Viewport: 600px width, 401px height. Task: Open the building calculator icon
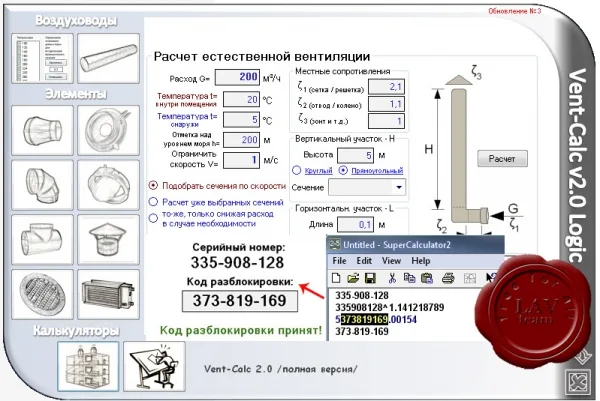[88, 367]
